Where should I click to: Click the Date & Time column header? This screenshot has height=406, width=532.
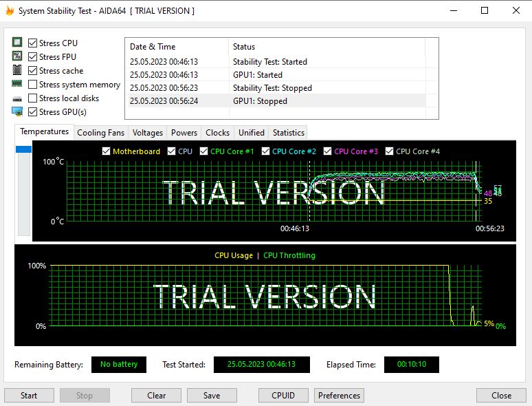point(177,47)
